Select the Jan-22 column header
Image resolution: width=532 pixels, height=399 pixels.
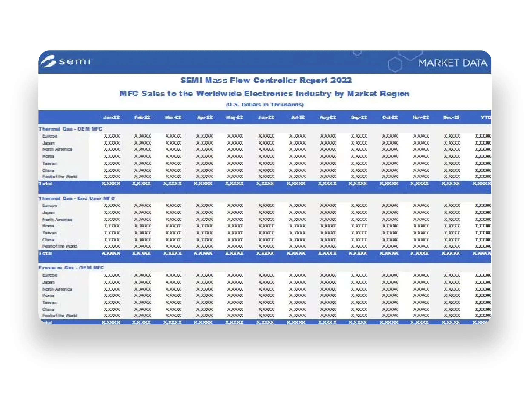click(x=111, y=117)
